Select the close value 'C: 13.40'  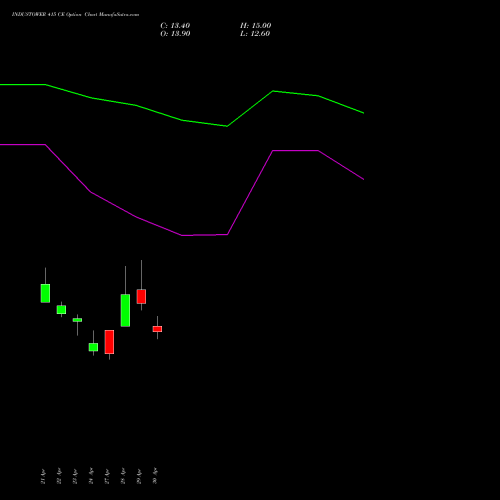(175, 26)
